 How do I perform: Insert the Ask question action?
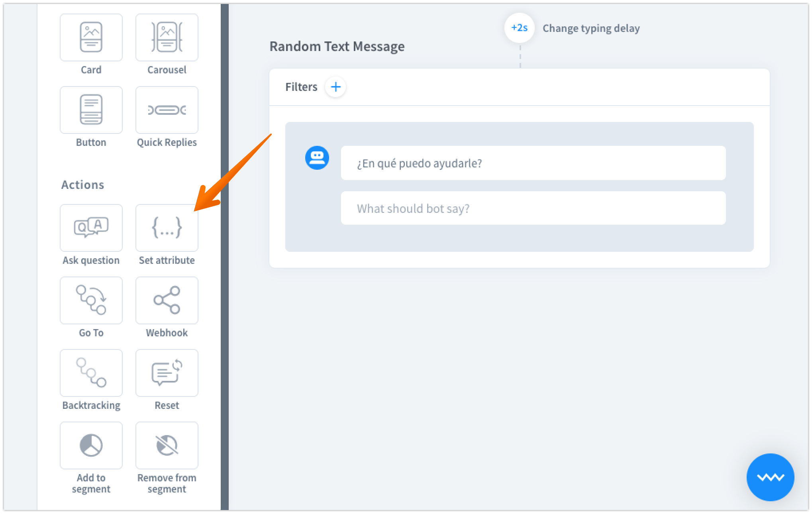[x=91, y=228]
